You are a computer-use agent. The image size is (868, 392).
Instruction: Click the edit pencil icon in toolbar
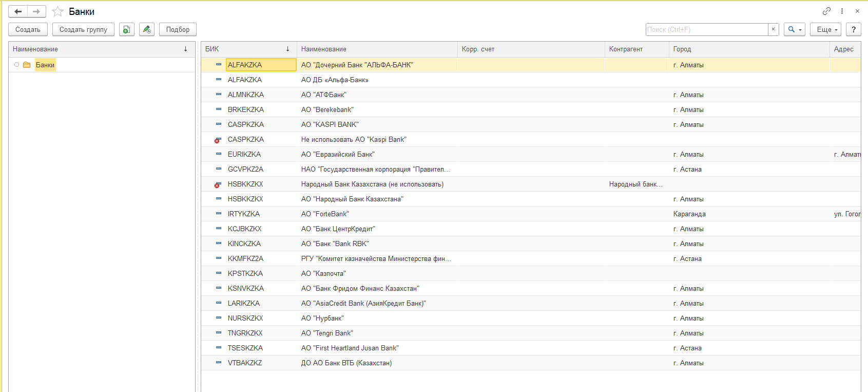click(147, 29)
